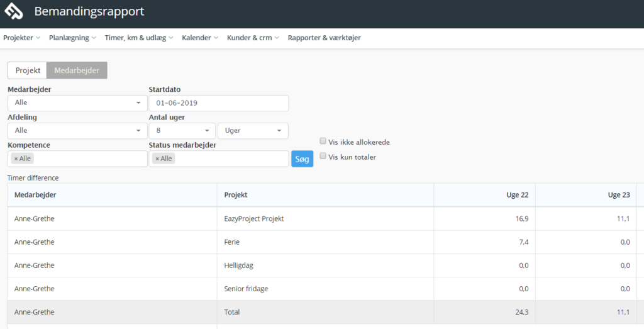
Task: Click the 16,9 value in Uge 22
Action: pos(522,219)
